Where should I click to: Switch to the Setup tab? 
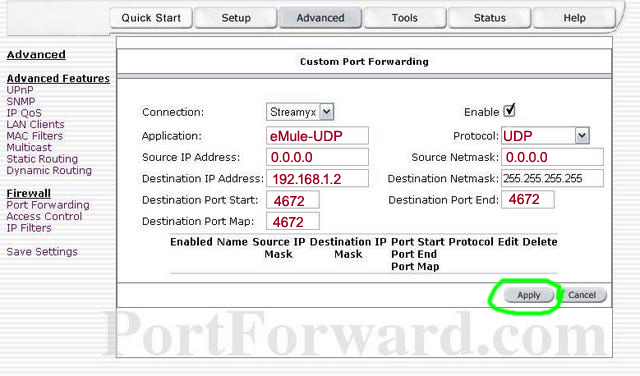tap(236, 18)
